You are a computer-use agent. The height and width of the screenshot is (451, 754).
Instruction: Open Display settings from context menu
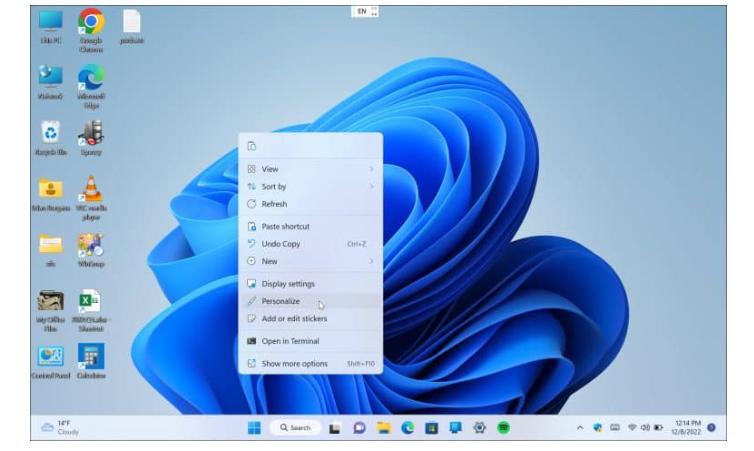click(x=311, y=284)
